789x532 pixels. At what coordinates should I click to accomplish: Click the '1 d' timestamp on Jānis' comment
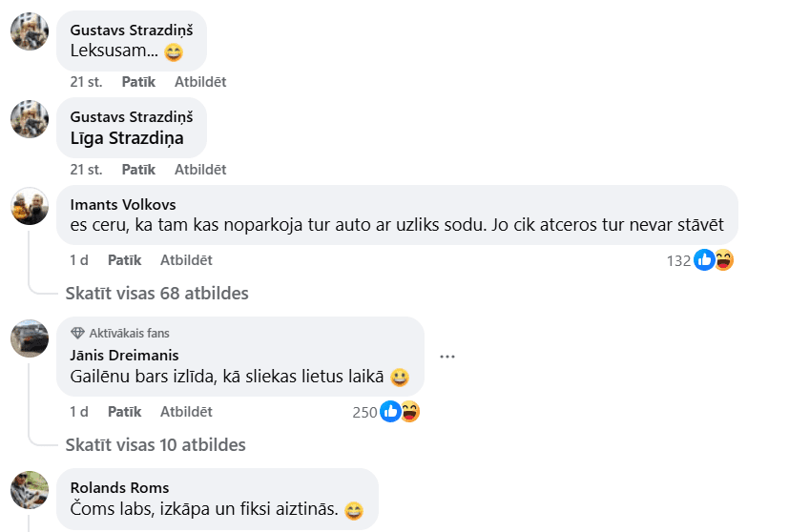click(79, 412)
